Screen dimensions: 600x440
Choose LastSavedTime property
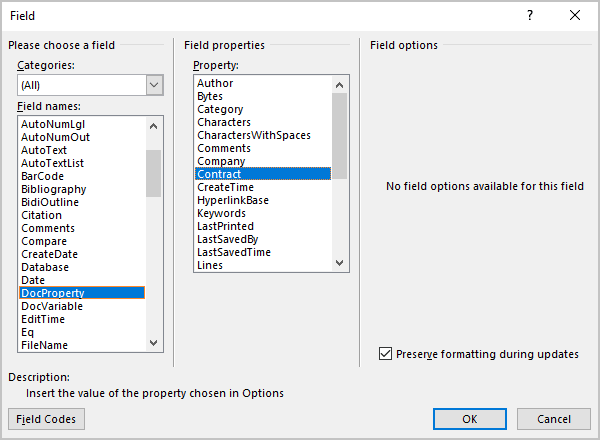coord(263,253)
